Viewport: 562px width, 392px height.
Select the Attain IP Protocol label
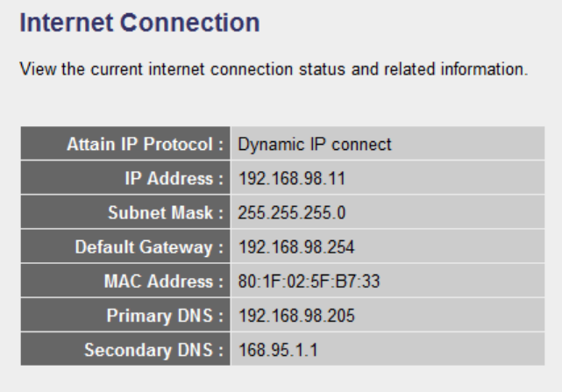[125, 143]
